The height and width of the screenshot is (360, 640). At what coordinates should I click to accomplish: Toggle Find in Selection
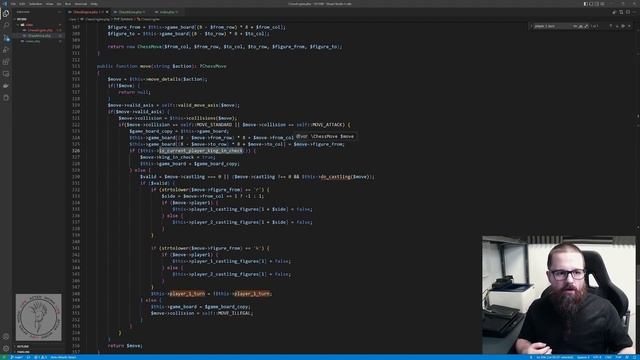point(623,26)
